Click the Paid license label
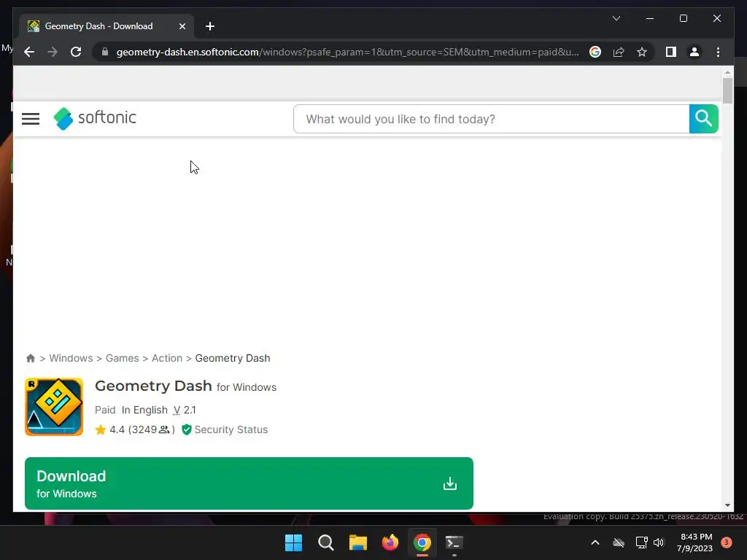This screenshot has width=747, height=560. click(105, 410)
